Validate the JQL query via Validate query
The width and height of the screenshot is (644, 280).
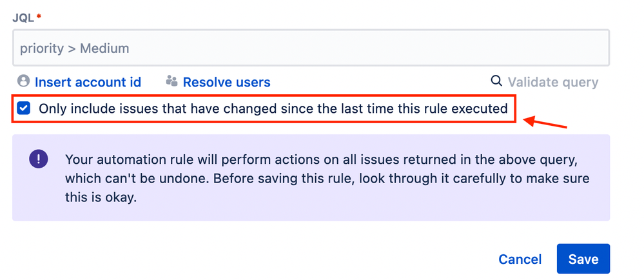pos(553,82)
